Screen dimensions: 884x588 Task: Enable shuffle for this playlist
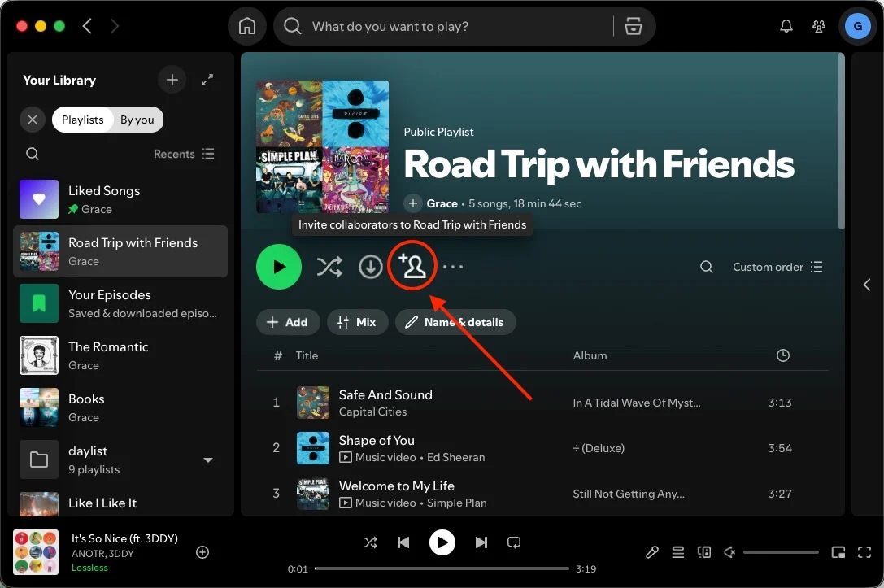(x=329, y=267)
